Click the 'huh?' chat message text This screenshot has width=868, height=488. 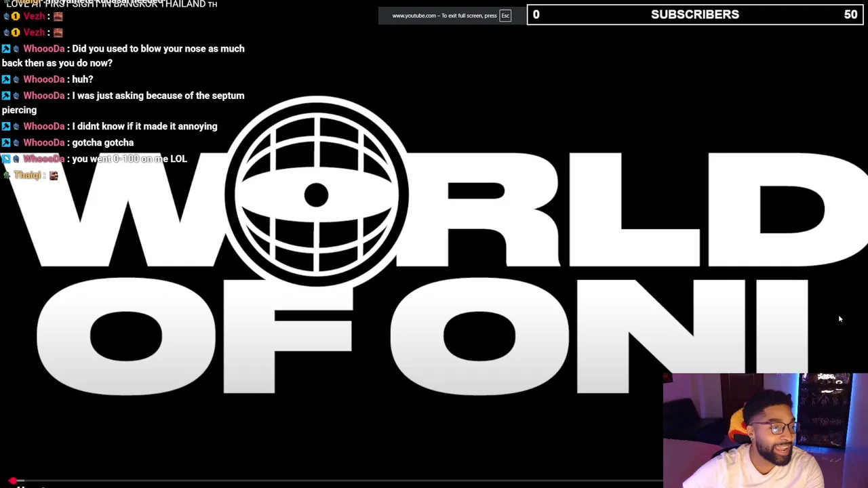click(82, 79)
